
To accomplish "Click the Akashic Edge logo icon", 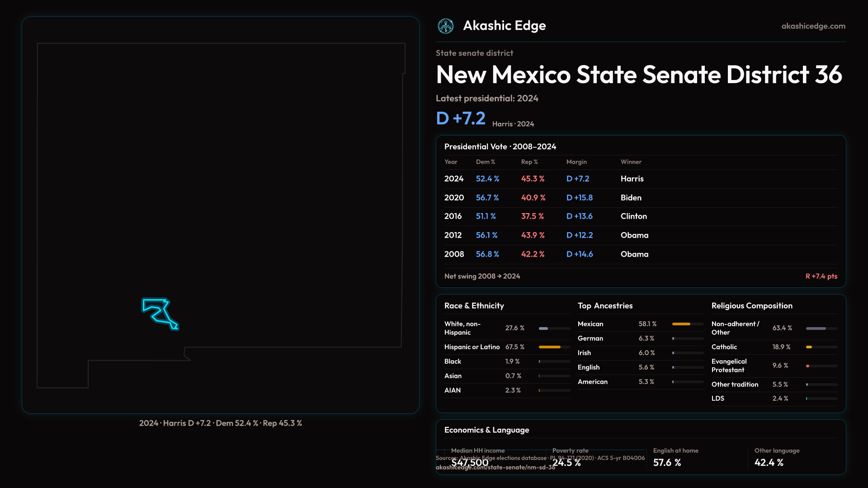I will click(x=446, y=26).
